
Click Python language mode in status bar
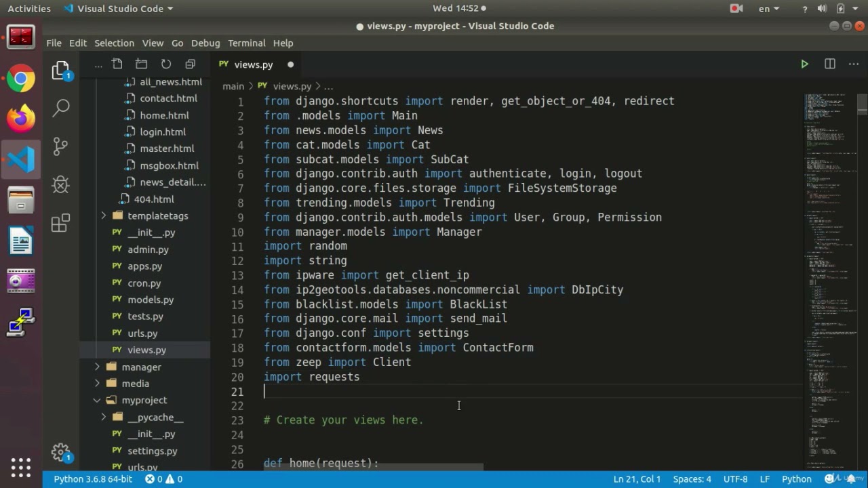coord(797,479)
